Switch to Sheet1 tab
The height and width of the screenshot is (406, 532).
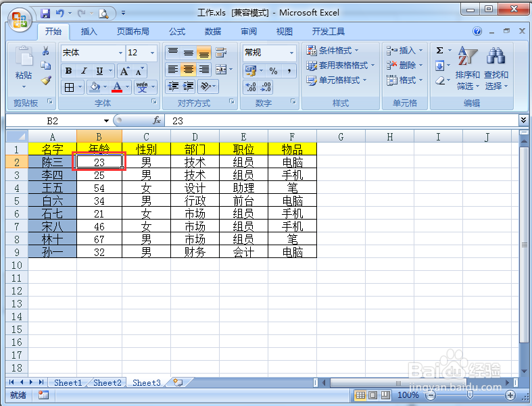68,382
